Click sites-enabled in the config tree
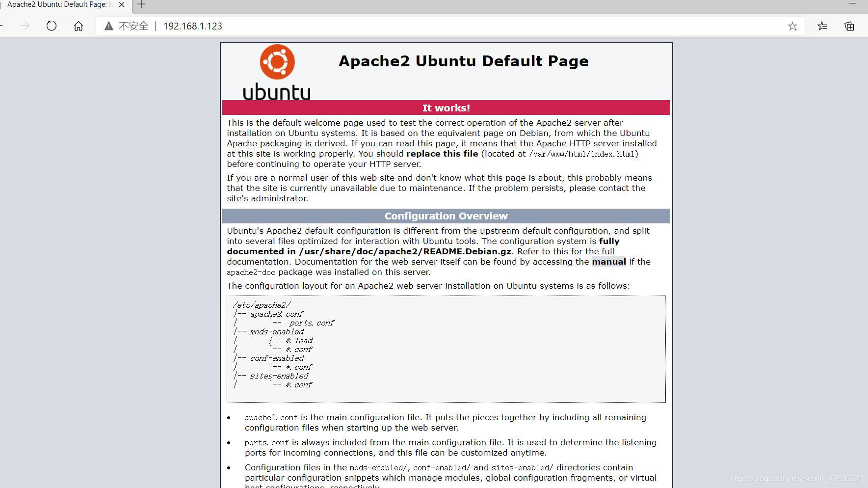Screen dimensions: 868x488 tap(279, 376)
